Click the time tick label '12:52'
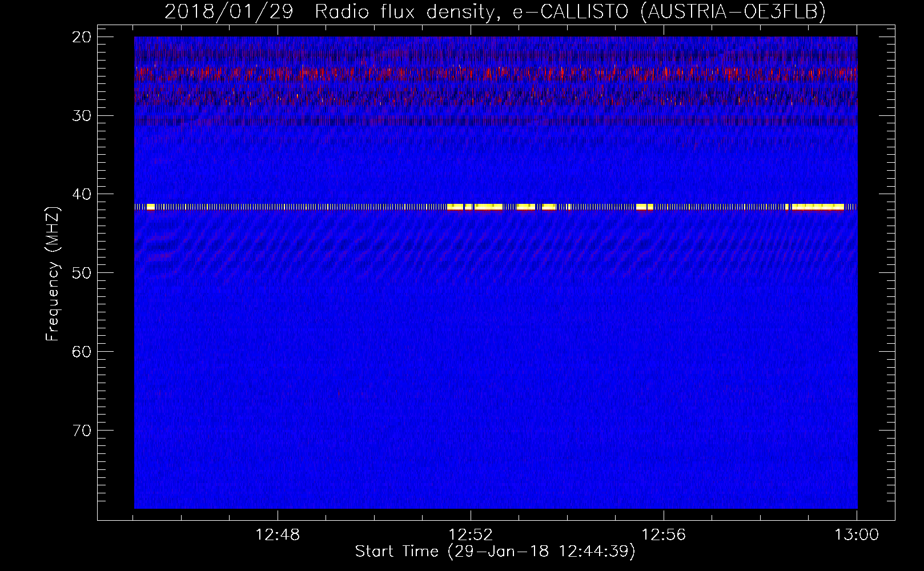Image resolution: width=924 pixels, height=571 pixels. [x=471, y=535]
